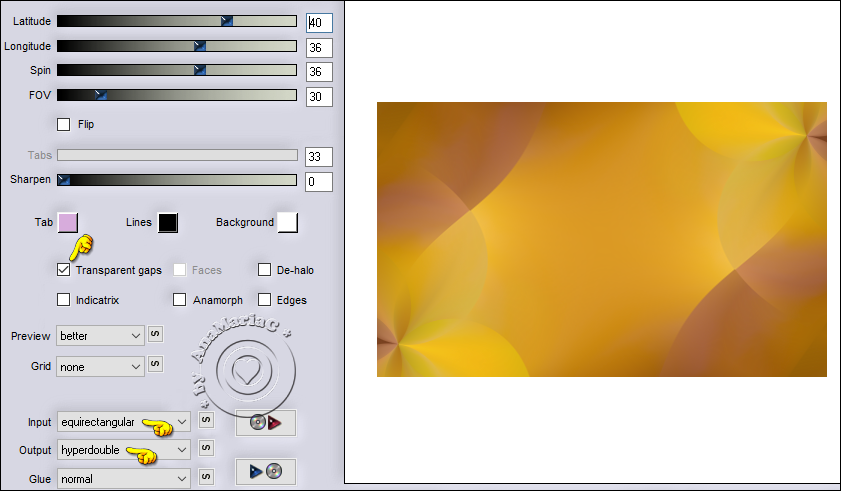Enable the Anamorph option
The width and height of the screenshot is (841, 491).
point(180,299)
